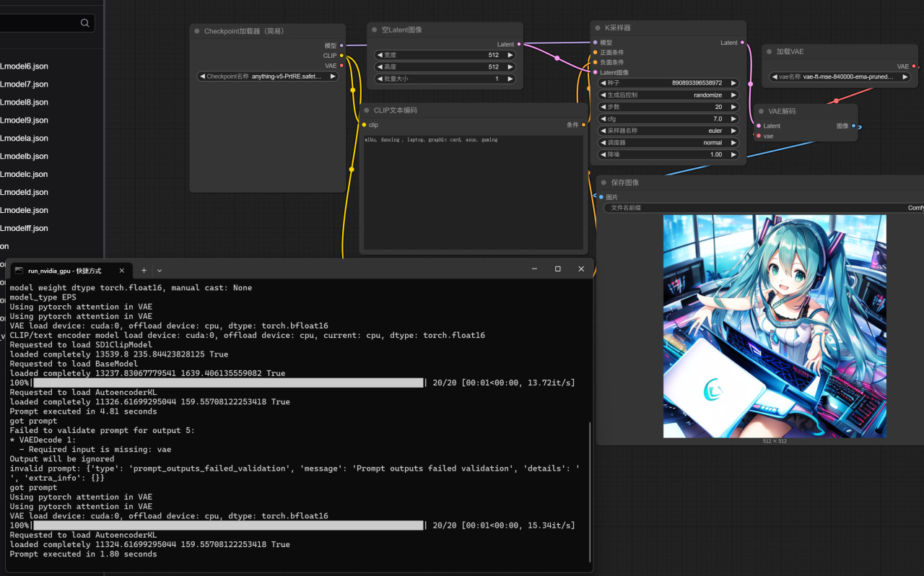Viewport: 924px width, 576px height.
Task: Open Lmodel8.json workflow from the list
Action: coord(25,102)
